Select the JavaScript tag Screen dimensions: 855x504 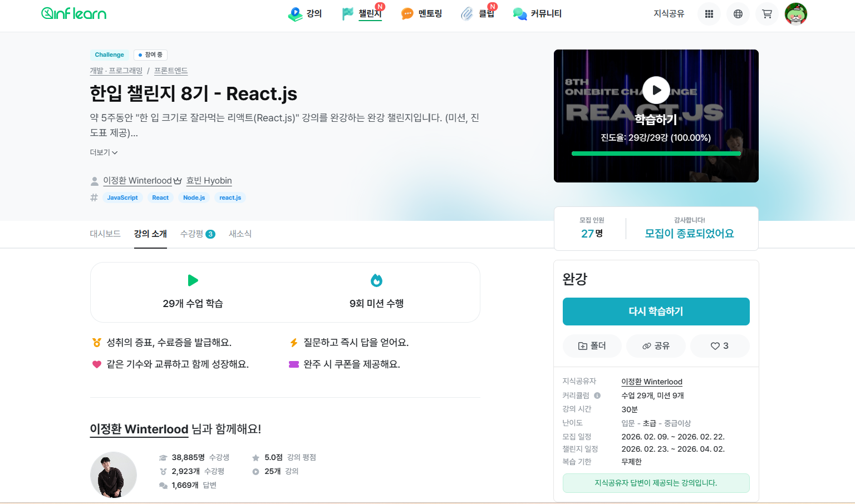point(122,197)
